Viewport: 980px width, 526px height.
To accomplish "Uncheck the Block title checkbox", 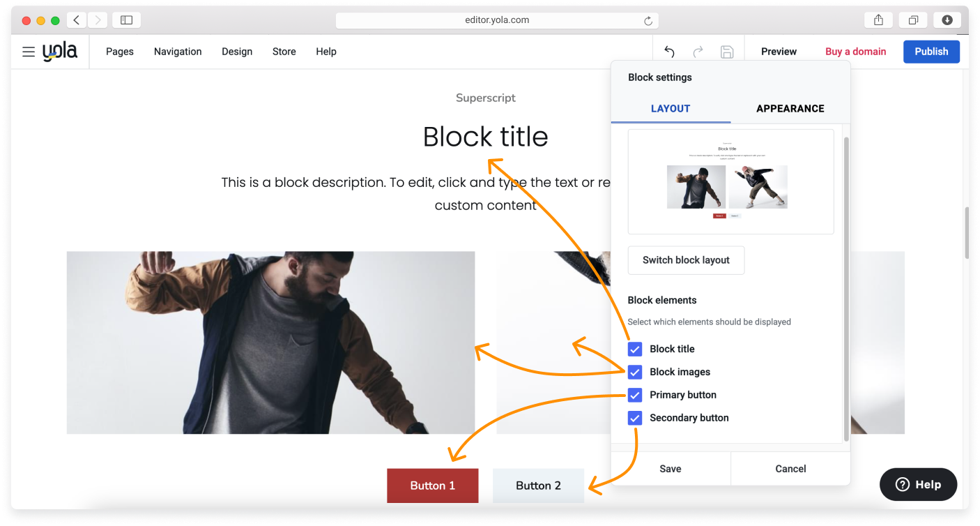I will point(635,349).
